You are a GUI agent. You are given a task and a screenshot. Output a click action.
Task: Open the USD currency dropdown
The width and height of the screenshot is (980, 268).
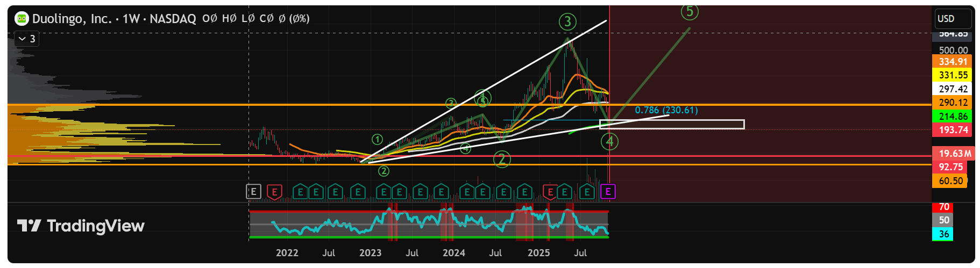[953, 19]
